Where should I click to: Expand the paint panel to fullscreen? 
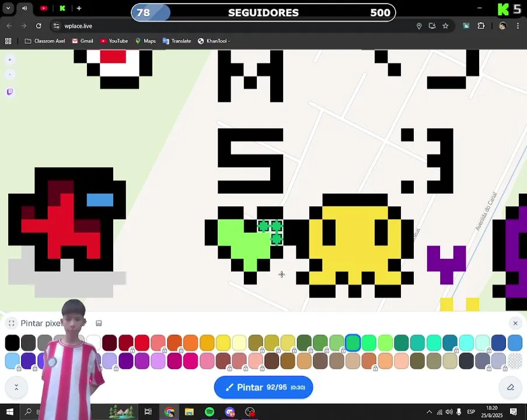point(12,323)
